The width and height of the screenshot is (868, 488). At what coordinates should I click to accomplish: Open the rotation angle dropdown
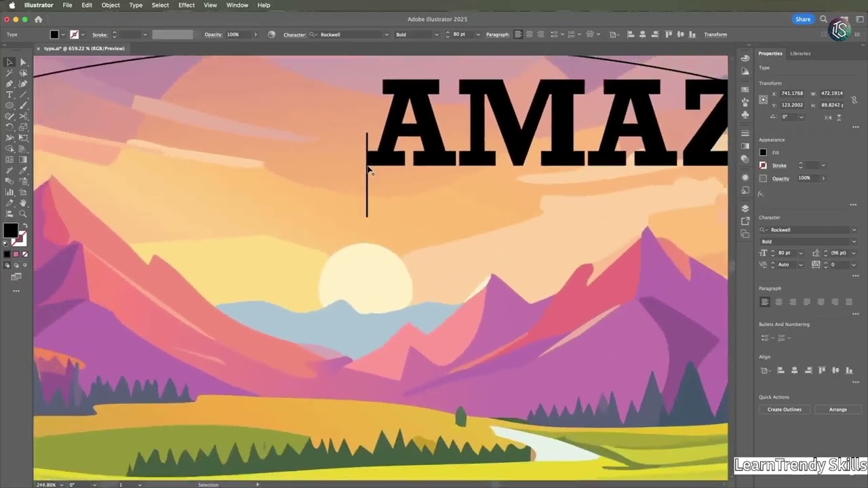pos(801,117)
